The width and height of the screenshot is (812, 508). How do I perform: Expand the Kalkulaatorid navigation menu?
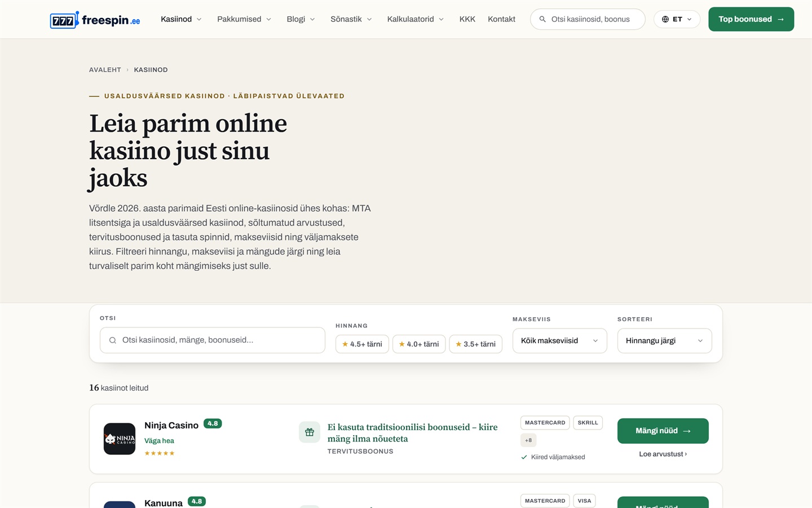tap(416, 19)
